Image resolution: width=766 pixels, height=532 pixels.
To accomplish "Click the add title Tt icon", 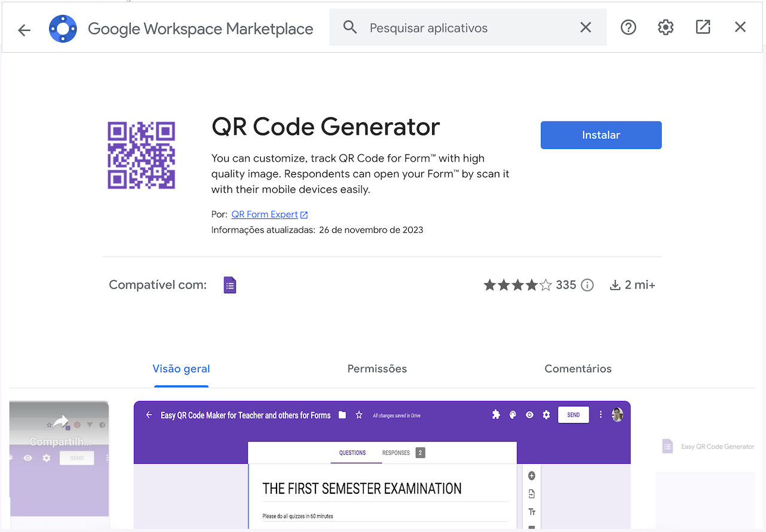I will 531,512.
